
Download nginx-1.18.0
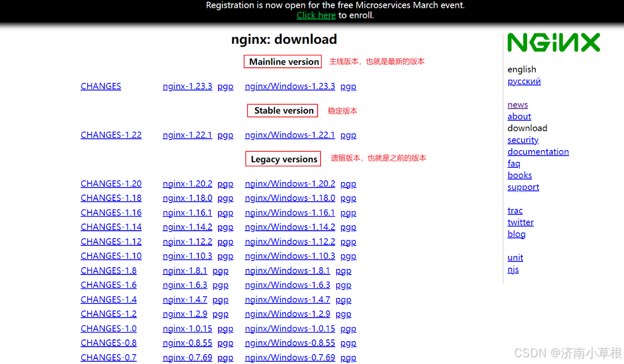pyautogui.click(x=188, y=198)
